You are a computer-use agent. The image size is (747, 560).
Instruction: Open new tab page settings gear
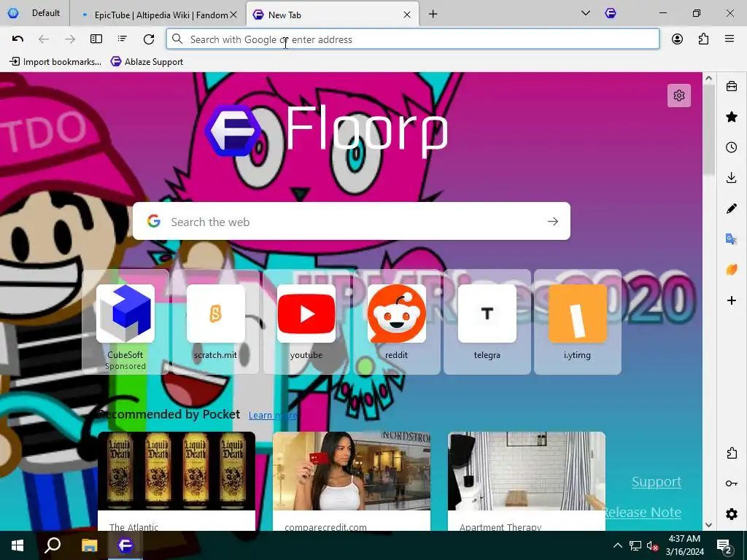point(679,96)
